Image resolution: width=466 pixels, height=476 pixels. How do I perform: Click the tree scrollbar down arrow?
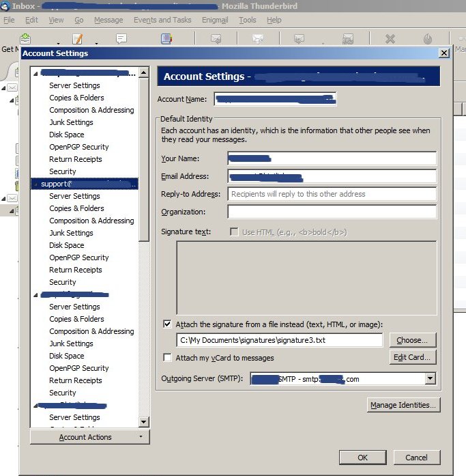click(144, 421)
